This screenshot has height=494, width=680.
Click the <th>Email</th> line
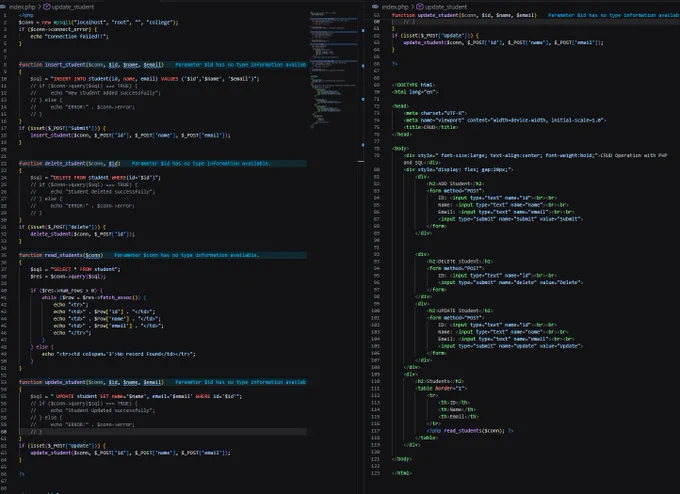coord(458,417)
